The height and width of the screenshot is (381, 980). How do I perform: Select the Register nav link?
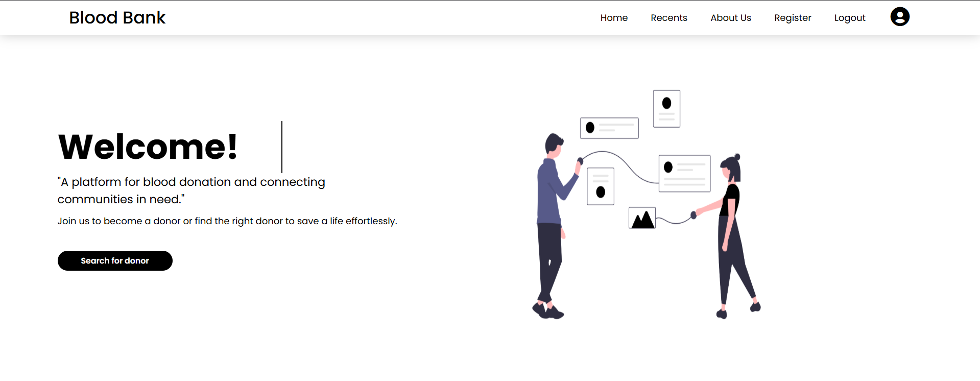(x=792, y=18)
